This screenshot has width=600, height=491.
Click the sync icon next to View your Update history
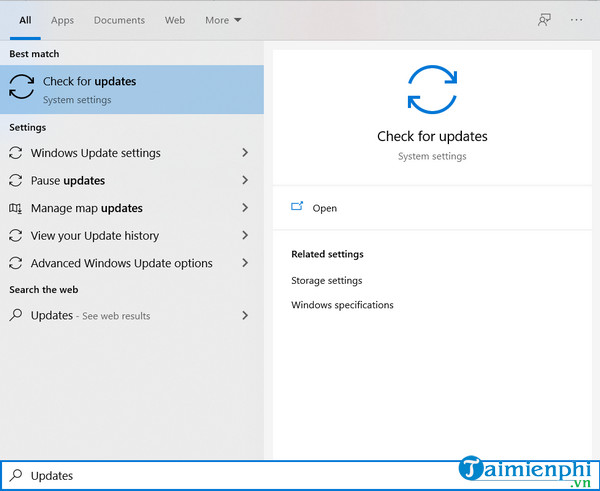[15, 235]
